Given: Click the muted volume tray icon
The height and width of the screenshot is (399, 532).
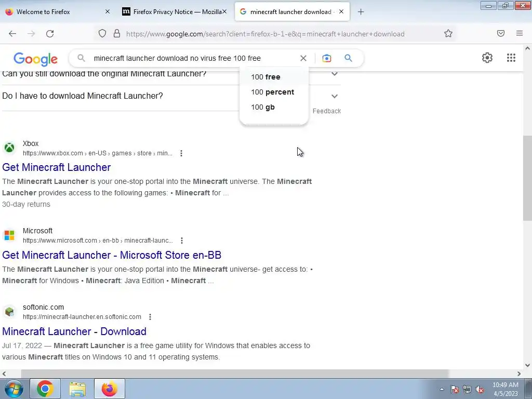Looking at the screenshot, I should coord(480,389).
